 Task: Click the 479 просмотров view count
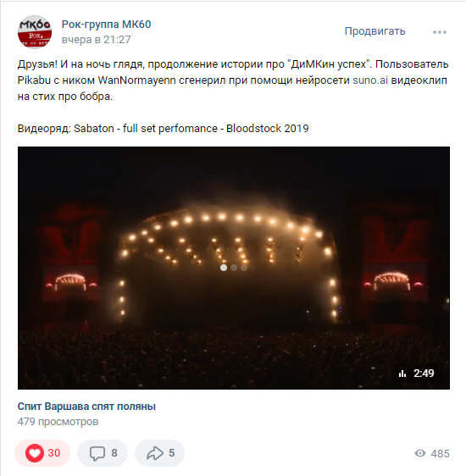pyautogui.click(x=58, y=422)
